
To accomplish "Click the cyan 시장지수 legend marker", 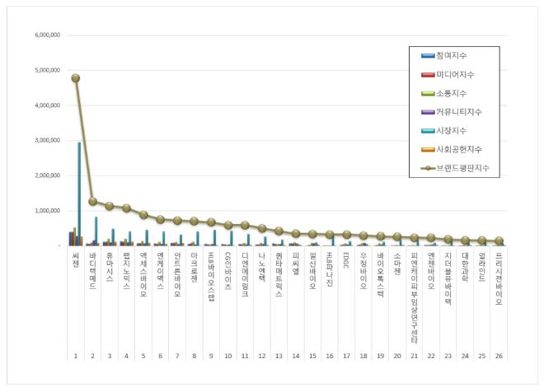I will coord(428,130).
